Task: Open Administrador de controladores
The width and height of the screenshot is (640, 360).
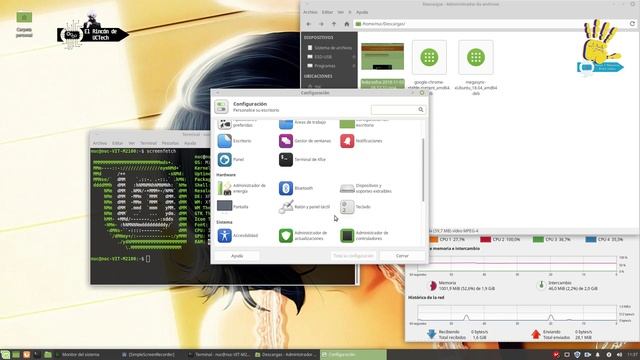Action: [x=364, y=236]
